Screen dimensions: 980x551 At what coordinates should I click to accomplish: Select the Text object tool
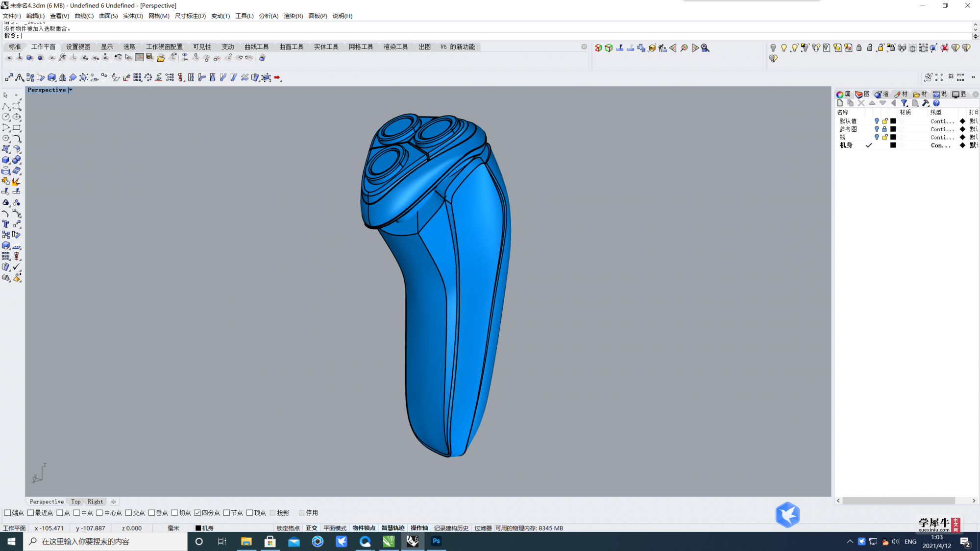6,224
